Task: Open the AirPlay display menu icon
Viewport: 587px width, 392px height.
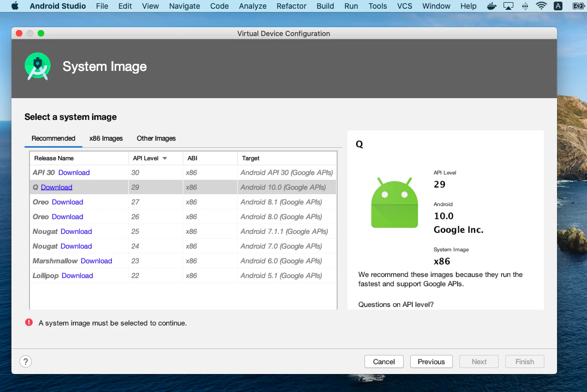Action: point(508,6)
